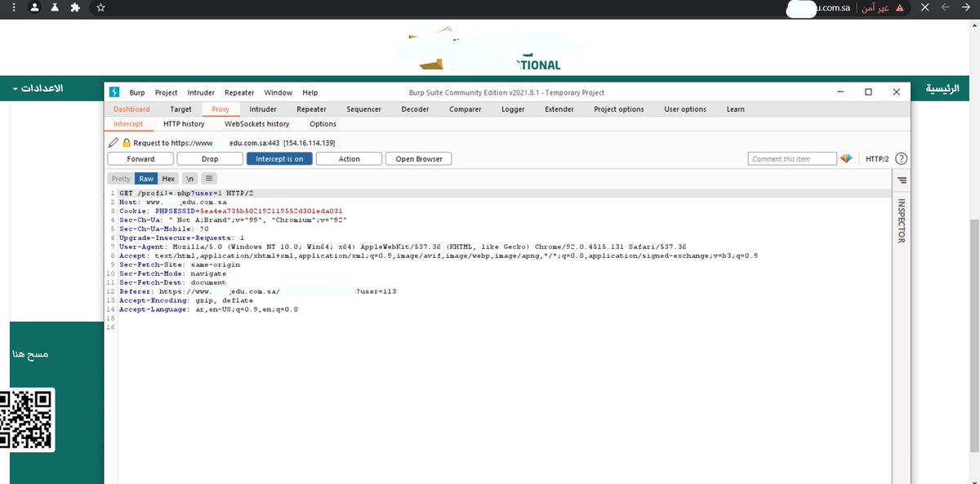Toggle the \n non-printable characters button
This screenshot has width=980, height=484.
(189, 178)
